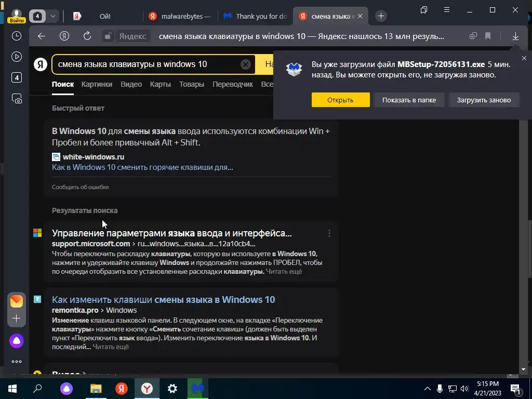Open a new tab with plus
This screenshot has width=532, height=399.
[x=381, y=16]
